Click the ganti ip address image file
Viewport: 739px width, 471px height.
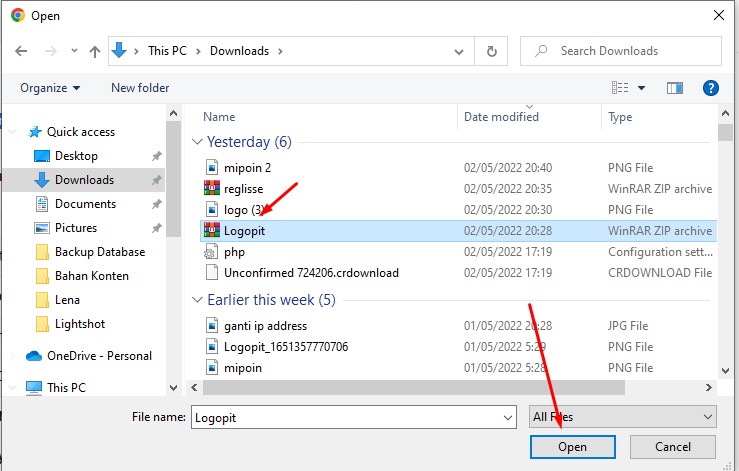point(265,326)
